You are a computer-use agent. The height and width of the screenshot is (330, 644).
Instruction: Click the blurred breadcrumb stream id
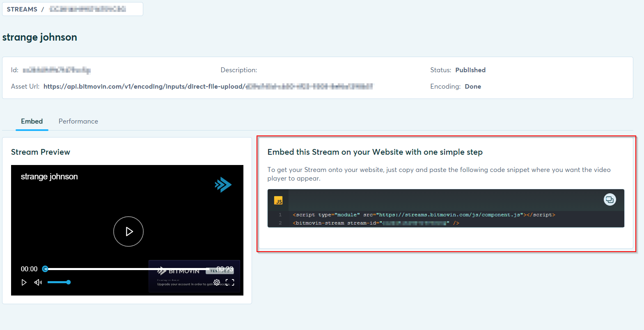pos(87,9)
